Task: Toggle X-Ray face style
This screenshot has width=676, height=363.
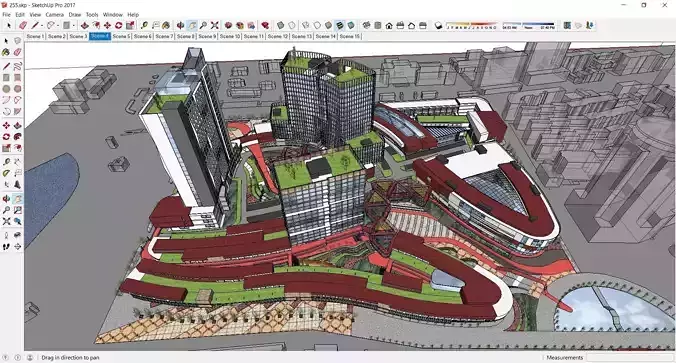Action: pos(280,25)
